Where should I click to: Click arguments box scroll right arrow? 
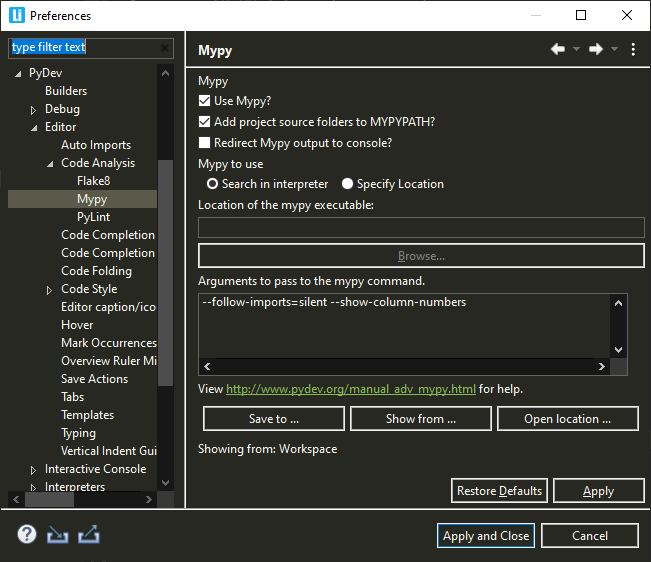(x=602, y=367)
